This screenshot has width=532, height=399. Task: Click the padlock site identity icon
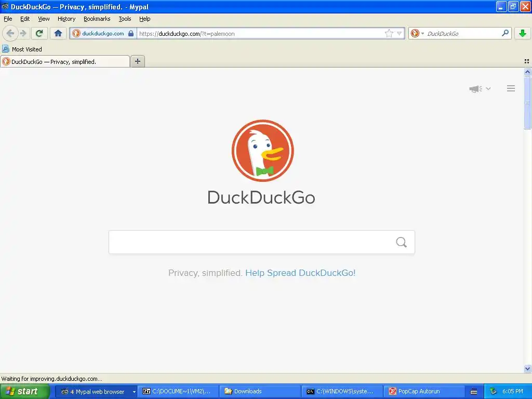click(131, 33)
